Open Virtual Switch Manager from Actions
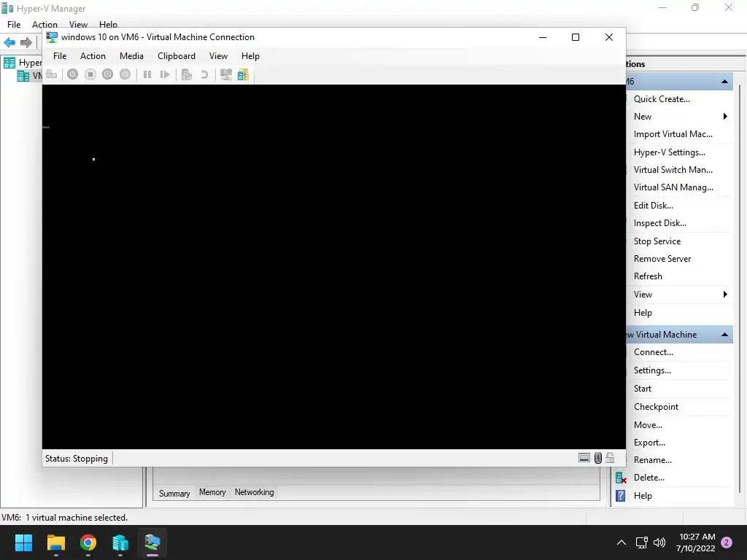This screenshot has height=560, width=747. [x=673, y=170]
